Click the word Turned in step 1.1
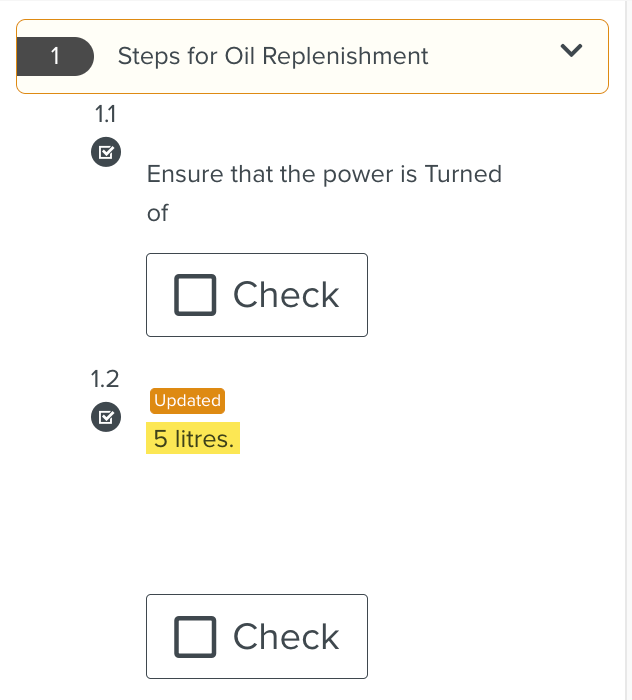This screenshot has height=700, width=632. click(463, 174)
